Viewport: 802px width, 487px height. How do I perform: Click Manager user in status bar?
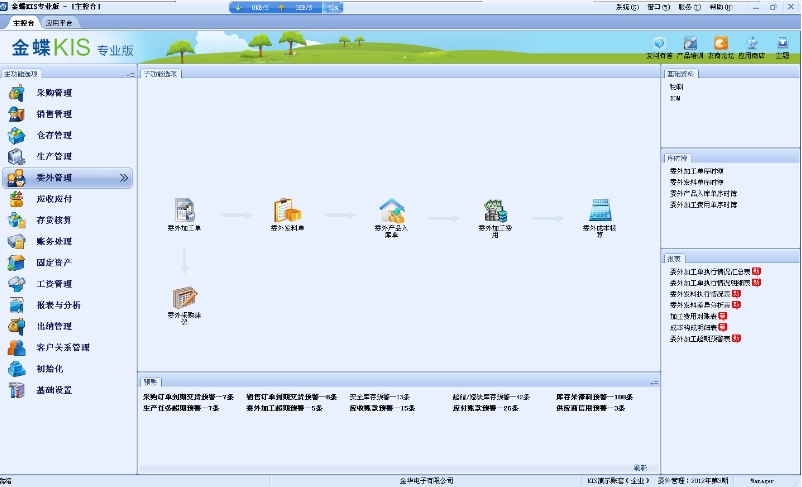pos(762,481)
